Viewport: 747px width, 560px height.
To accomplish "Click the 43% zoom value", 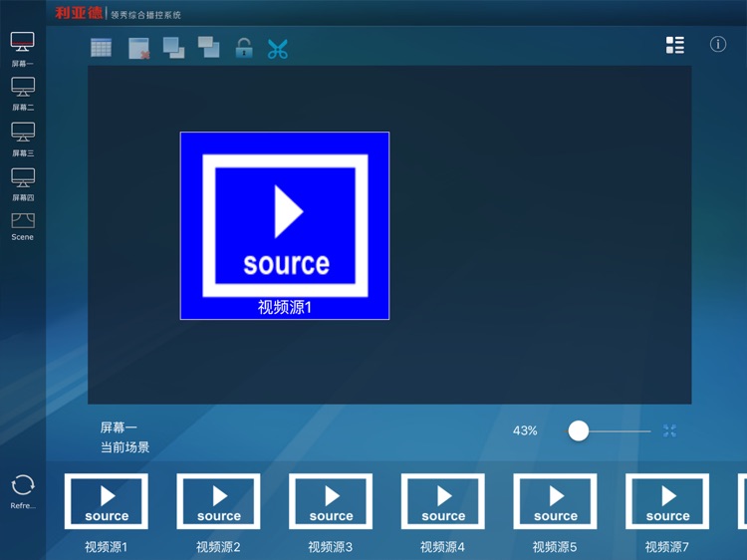I will pyautogui.click(x=525, y=430).
